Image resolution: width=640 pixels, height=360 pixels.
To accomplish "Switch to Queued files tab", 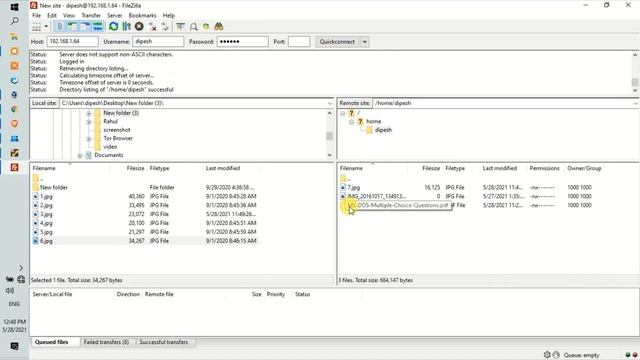I will 51,342.
